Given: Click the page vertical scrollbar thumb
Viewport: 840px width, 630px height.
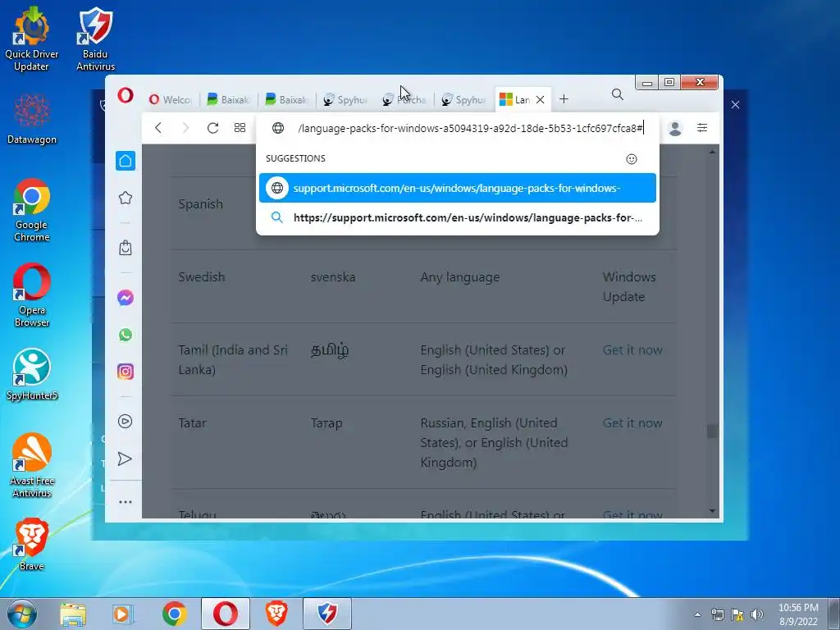Looking at the screenshot, I should click(x=712, y=431).
